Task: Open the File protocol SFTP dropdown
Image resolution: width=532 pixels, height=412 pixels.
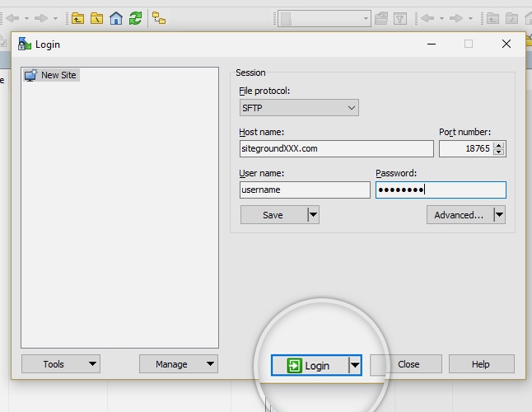Action: (299, 108)
